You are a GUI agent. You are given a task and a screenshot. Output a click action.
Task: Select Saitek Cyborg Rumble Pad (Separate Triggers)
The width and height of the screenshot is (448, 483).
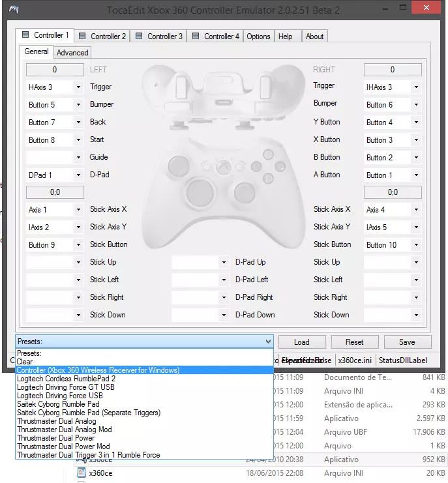tap(144, 413)
